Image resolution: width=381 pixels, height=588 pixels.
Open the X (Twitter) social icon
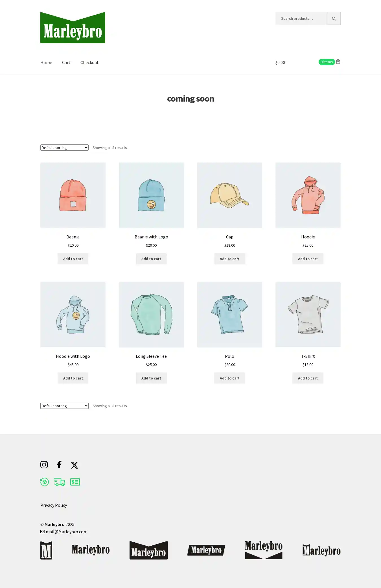pos(75,465)
